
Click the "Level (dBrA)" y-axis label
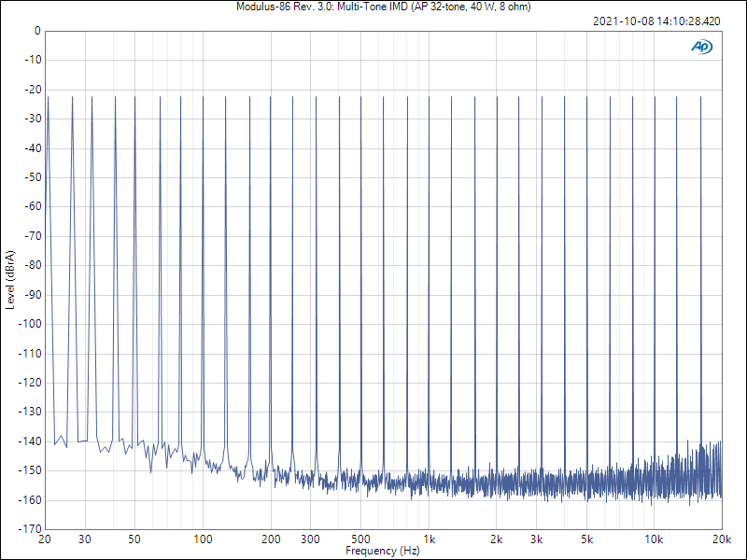pyautogui.click(x=10, y=280)
